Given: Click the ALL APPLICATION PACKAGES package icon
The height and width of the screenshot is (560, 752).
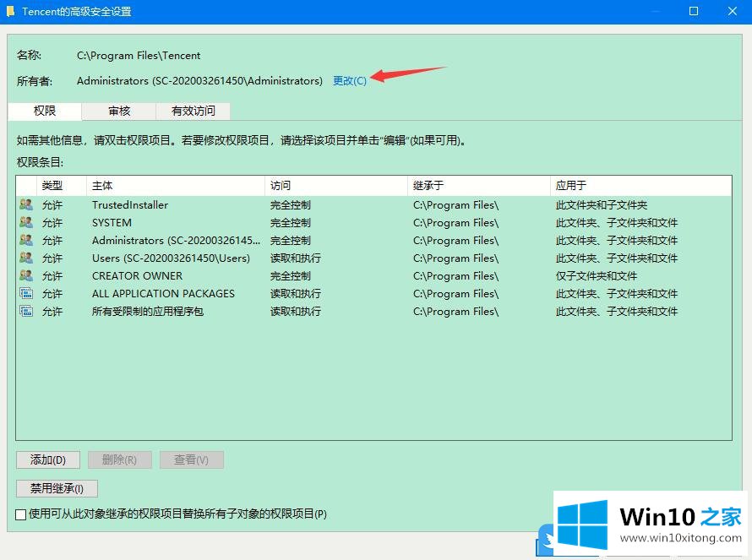Looking at the screenshot, I should [26, 293].
